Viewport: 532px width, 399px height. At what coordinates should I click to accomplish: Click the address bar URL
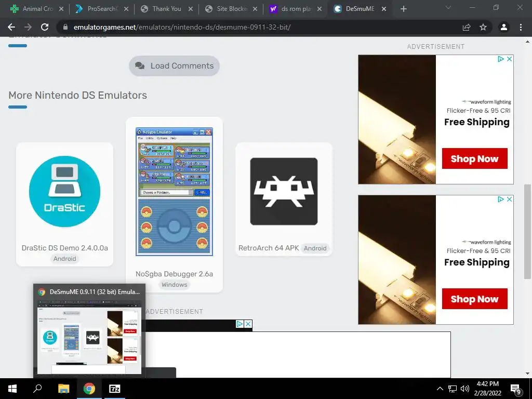point(182,27)
